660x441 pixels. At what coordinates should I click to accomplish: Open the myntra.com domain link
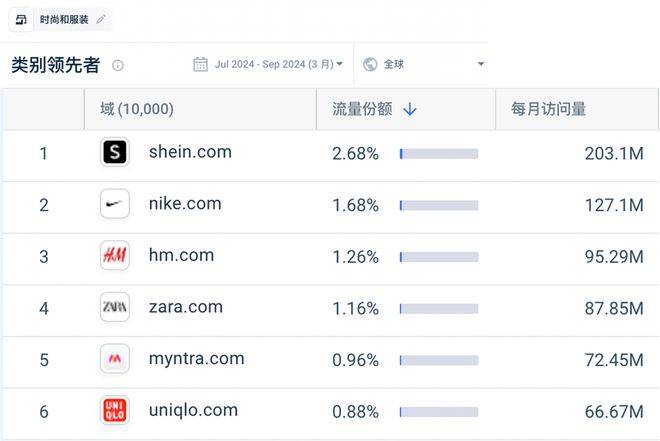point(196,359)
